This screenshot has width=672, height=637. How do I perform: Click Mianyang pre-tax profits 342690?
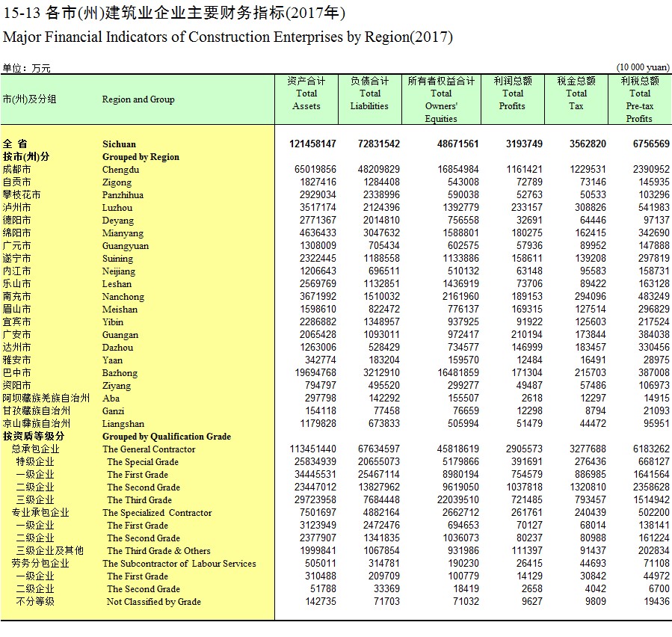tap(653, 233)
